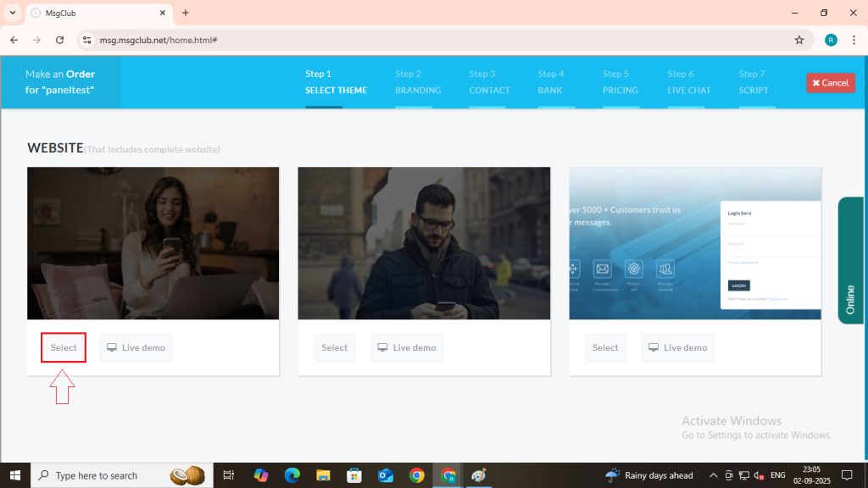
Task: Select the man with phone theme
Action: 334,347
